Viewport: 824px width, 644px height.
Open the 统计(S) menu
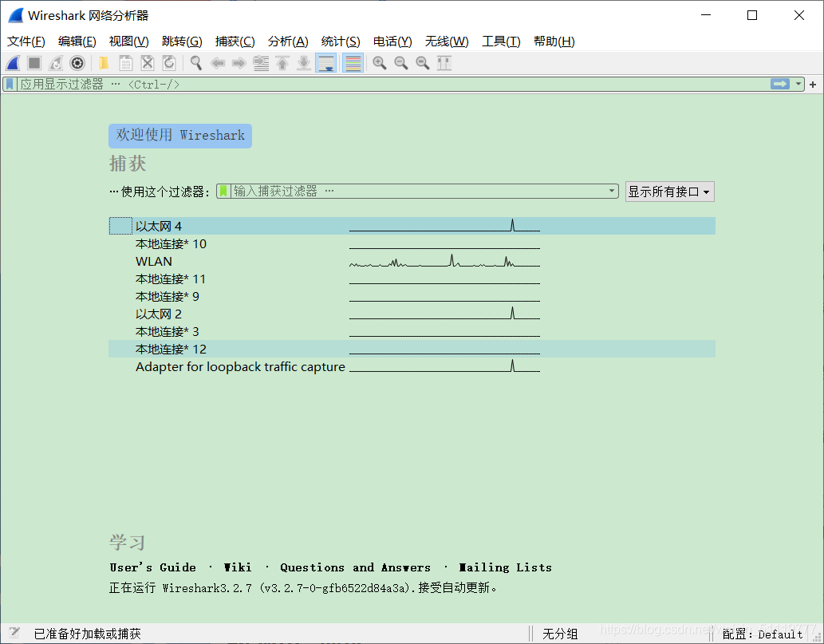pos(341,41)
